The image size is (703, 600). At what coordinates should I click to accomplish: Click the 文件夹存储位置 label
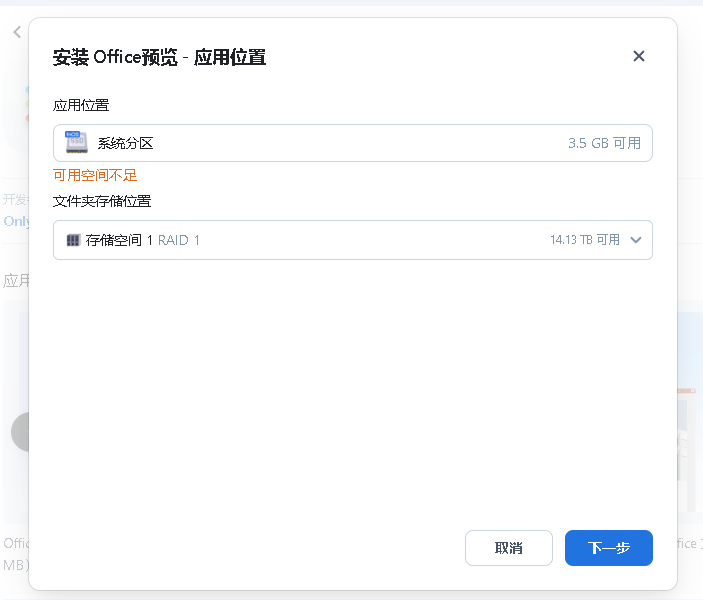click(x=102, y=201)
